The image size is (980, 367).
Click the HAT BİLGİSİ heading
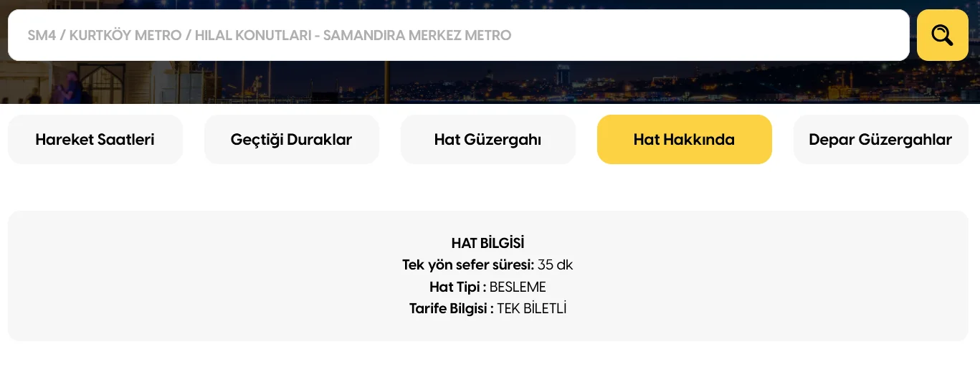[487, 243]
